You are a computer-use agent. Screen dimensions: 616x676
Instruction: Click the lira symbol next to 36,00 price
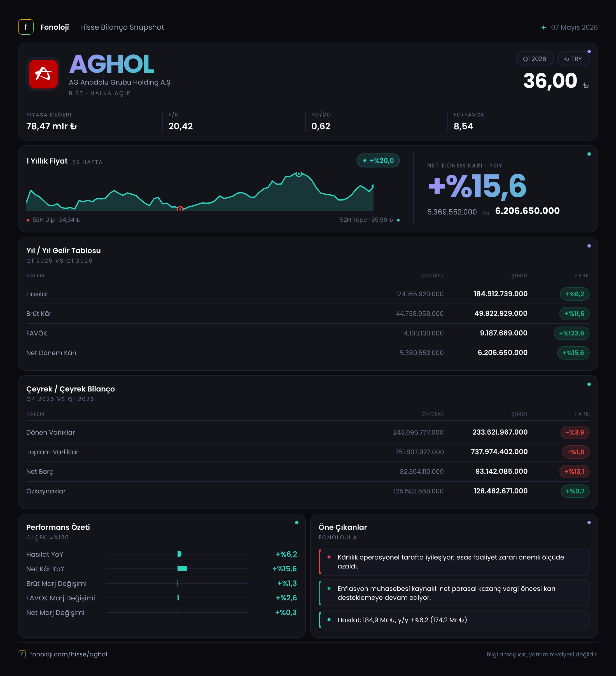(x=585, y=85)
